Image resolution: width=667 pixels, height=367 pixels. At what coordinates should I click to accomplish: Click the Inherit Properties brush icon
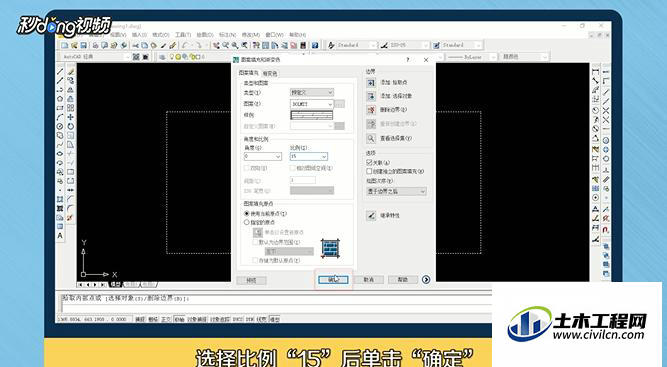(x=371, y=216)
